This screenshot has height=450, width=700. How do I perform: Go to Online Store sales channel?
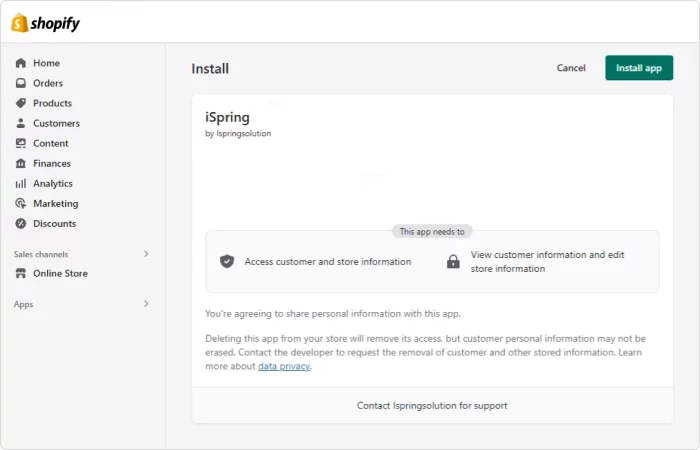(60, 273)
